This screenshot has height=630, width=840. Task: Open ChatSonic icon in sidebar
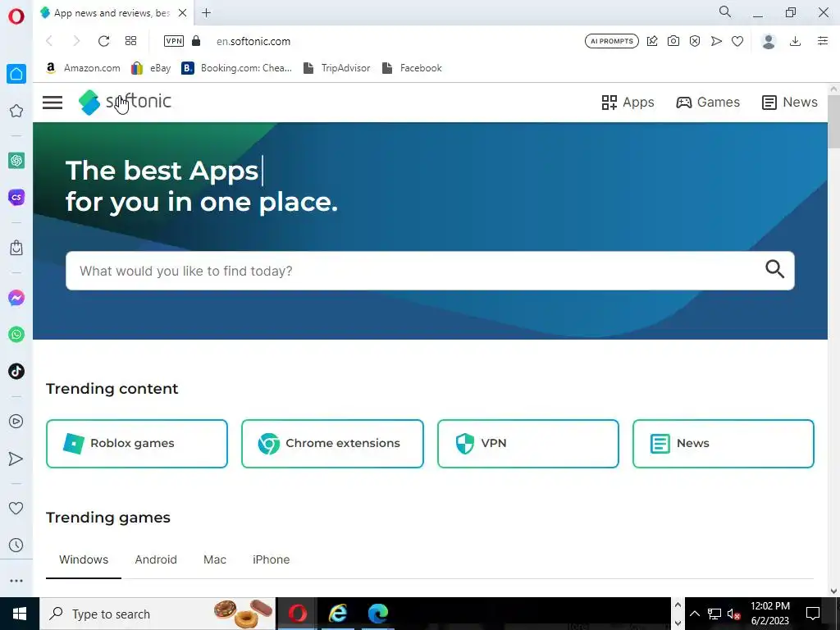16,197
